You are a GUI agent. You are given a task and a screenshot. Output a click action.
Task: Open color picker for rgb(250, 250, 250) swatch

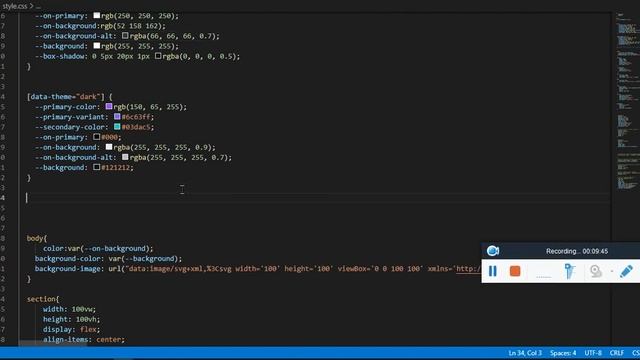click(x=97, y=16)
